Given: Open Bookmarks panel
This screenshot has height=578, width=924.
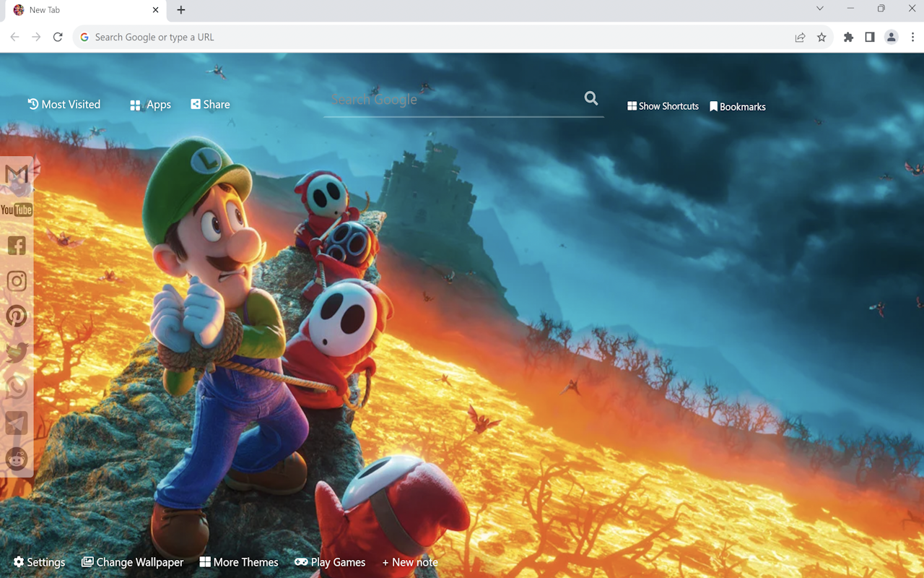Looking at the screenshot, I should pos(737,106).
